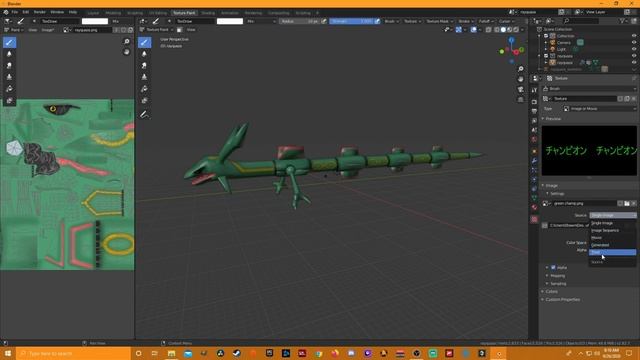
Task: Select the Mask tool in the image editor
Action: [x=9, y=100]
